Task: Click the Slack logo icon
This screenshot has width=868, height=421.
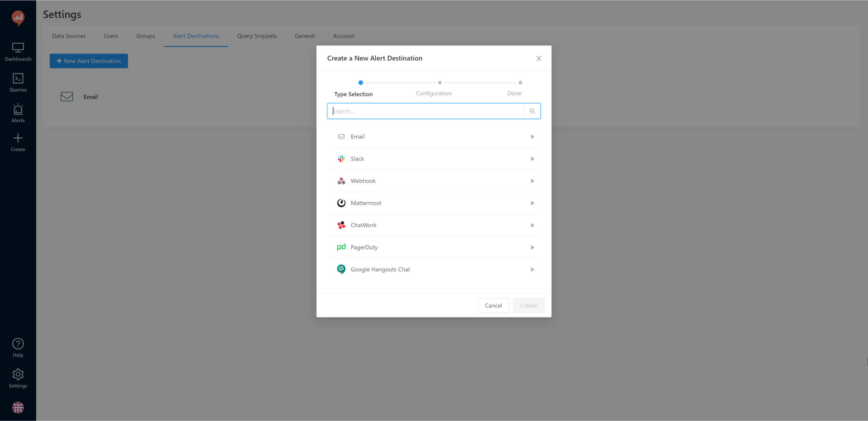Action: point(341,159)
